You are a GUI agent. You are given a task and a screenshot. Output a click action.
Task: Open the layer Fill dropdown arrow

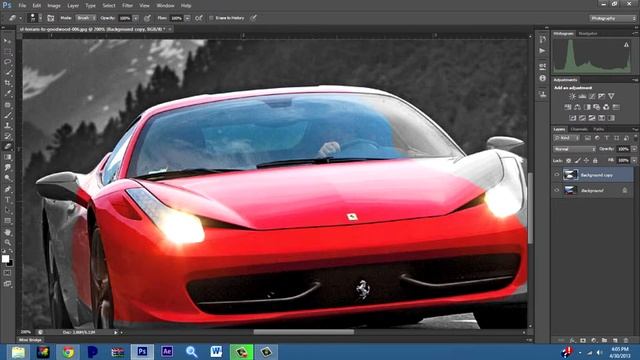pyautogui.click(x=634, y=161)
